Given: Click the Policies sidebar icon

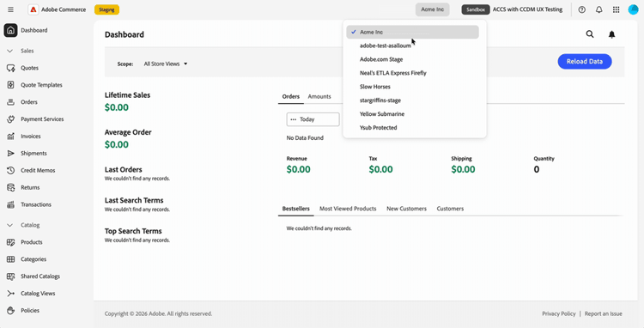Looking at the screenshot, I should (x=10, y=311).
